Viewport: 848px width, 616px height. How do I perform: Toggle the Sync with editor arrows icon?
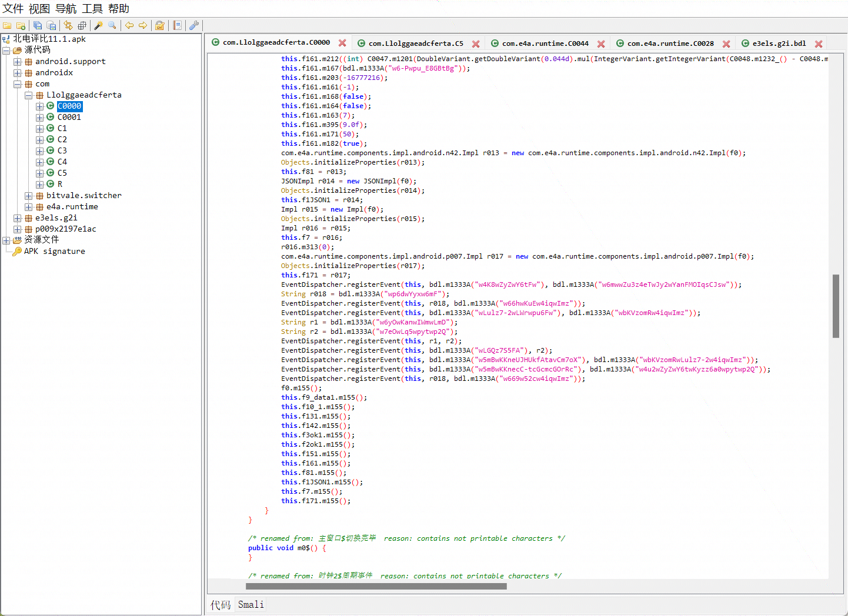[68, 25]
